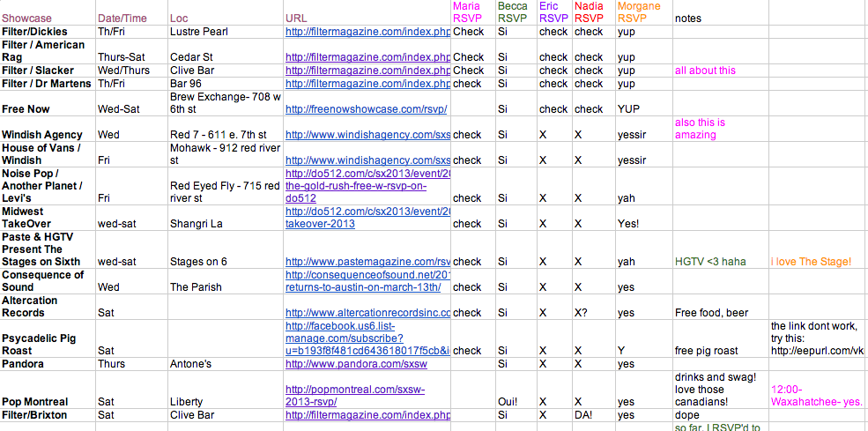Open the Pandora sxsw link
868x431 pixels.
pos(356,364)
